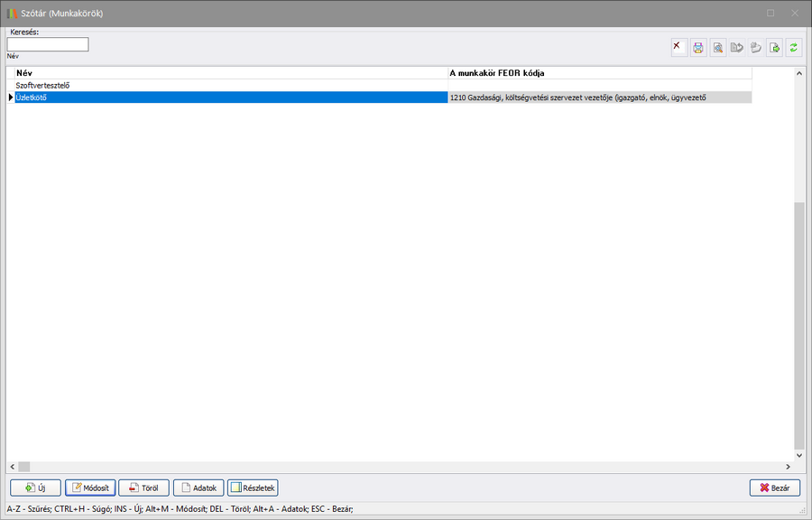Click the Új (New) button
The height and width of the screenshot is (520, 812).
(x=35, y=487)
